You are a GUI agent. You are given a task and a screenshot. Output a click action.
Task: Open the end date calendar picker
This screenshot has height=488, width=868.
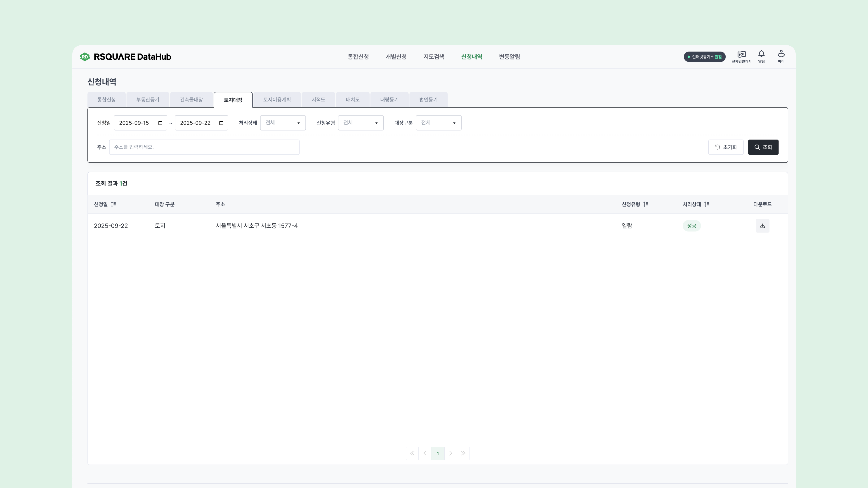pyautogui.click(x=221, y=123)
